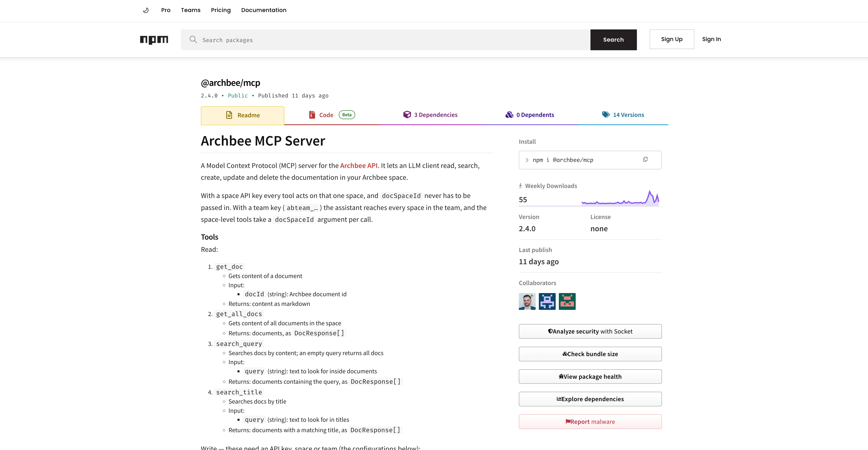Open the 0 Dependents tab

530,115
